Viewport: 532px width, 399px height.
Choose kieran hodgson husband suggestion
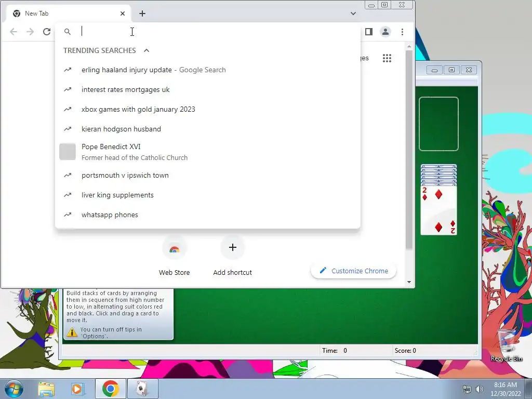(208, 129)
